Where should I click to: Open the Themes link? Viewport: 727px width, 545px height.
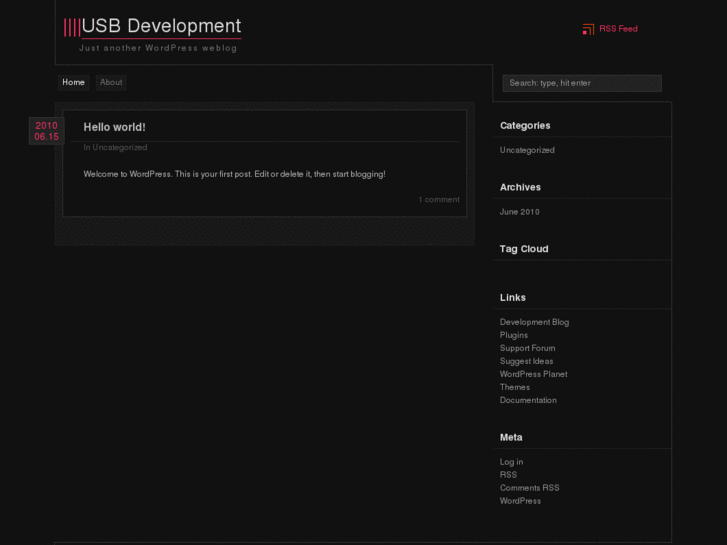click(x=515, y=387)
